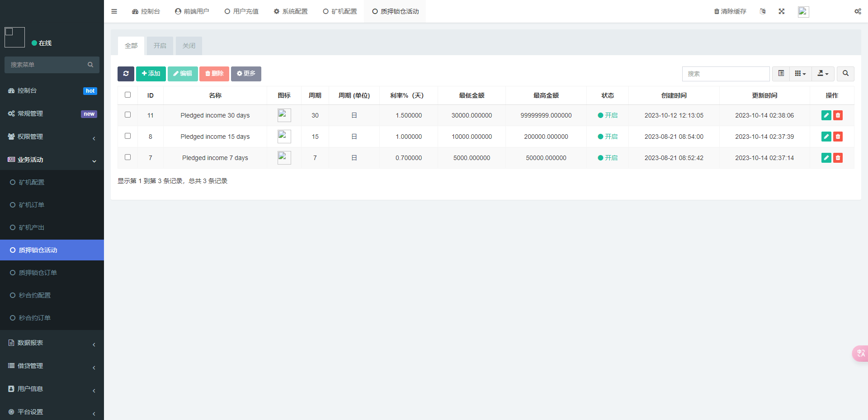Click 清除缓存 clear cache link
Image resolution: width=868 pixels, height=420 pixels.
[730, 11]
